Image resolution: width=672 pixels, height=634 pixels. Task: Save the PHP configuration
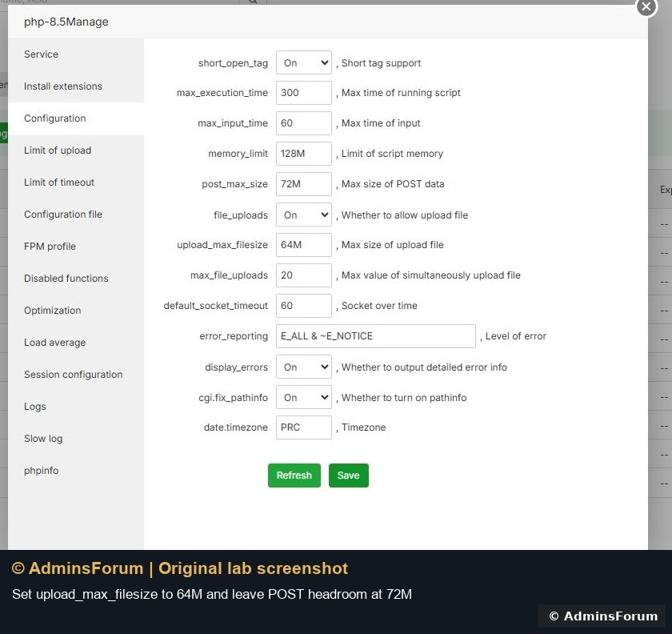pyautogui.click(x=349, y=475)
